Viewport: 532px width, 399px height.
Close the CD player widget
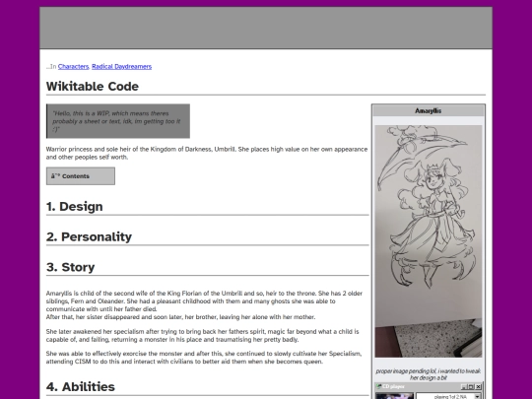point(478,387)
